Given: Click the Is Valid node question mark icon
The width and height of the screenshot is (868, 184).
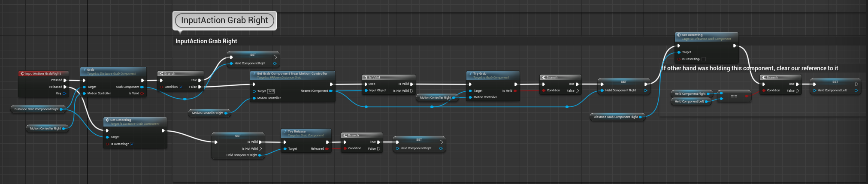Looking at the screenshot, I should click(x=366, y=77).
